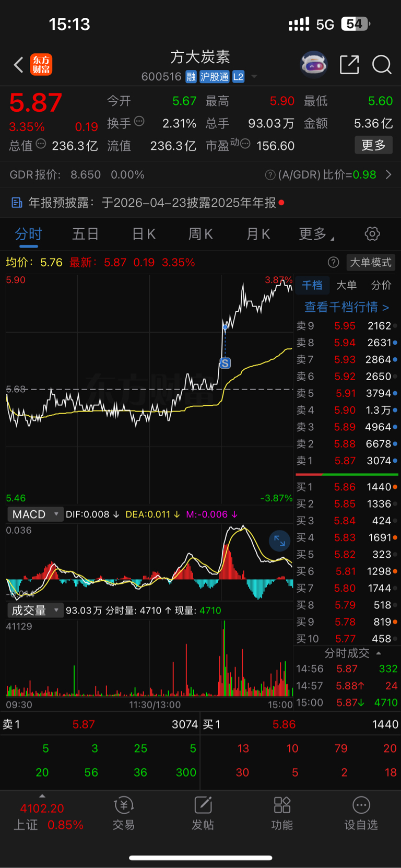Tap the 卖5 order row at 5.91
The width and height of the screenshot is (401, 868).
[347, 393]
